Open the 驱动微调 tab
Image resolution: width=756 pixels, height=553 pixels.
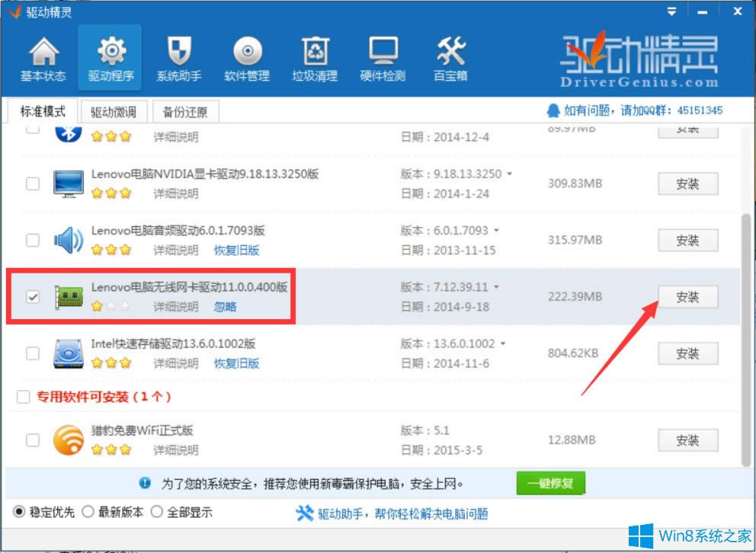pos(116,111)
